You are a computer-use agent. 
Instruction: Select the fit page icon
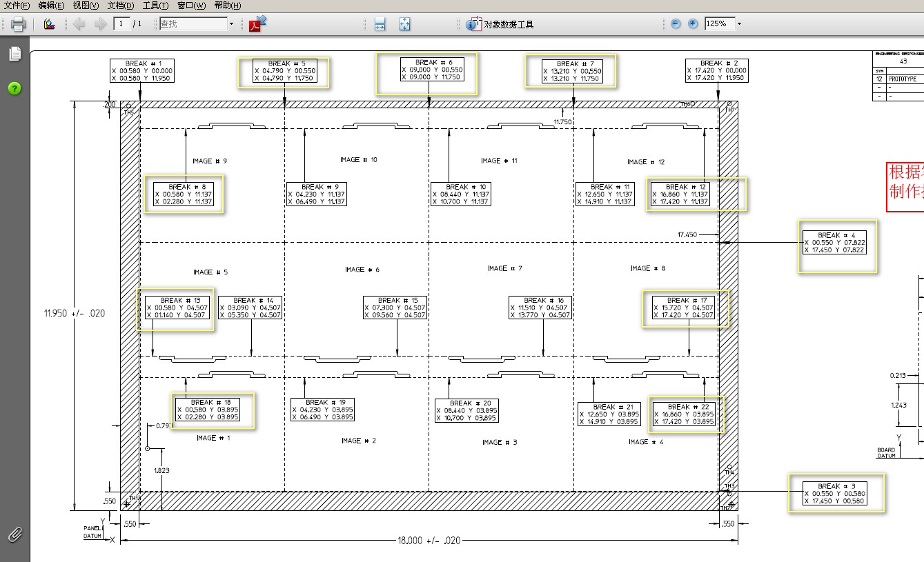405,24
